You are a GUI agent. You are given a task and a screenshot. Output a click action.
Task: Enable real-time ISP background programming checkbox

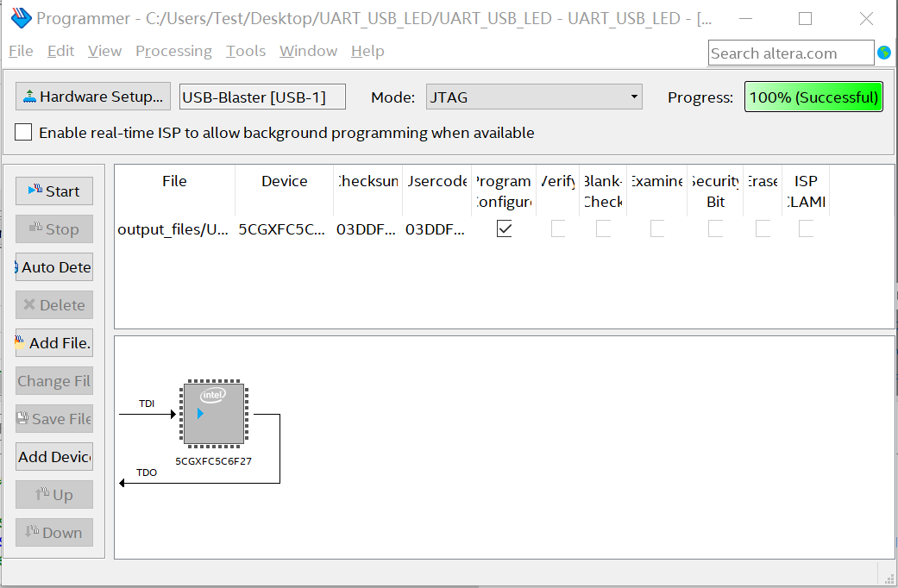(23, 132)
